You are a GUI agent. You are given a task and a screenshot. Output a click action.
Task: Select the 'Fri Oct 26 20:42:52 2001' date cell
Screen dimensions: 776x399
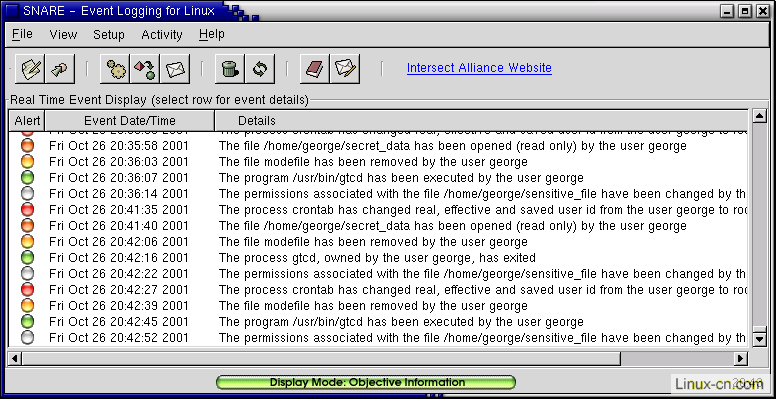tap(119, 338)
